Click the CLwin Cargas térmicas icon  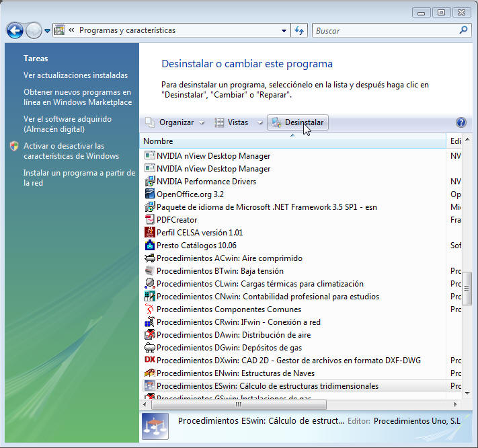149,284
